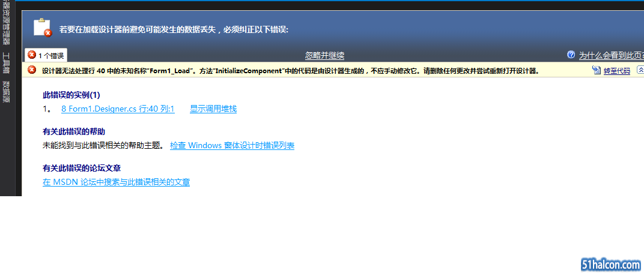Open 8 Form1.Designer.cs 行:40 列:1 link
This screenshot has height=276, width=644.
[118, 109]
